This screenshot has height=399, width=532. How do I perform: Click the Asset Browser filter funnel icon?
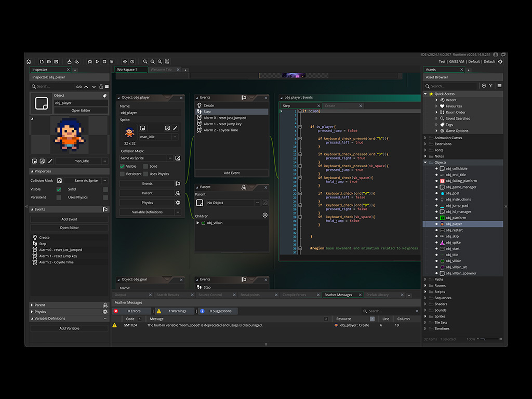(491, 86)
